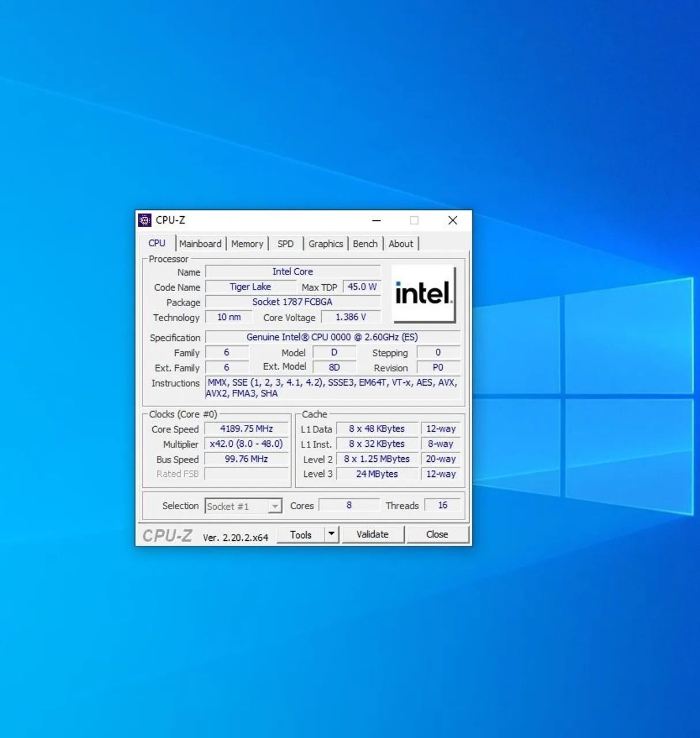Click the Instructions list starting with 'MMX, SSE'
The width and height of the screenshot is (700, 738).
coord(333,388)
